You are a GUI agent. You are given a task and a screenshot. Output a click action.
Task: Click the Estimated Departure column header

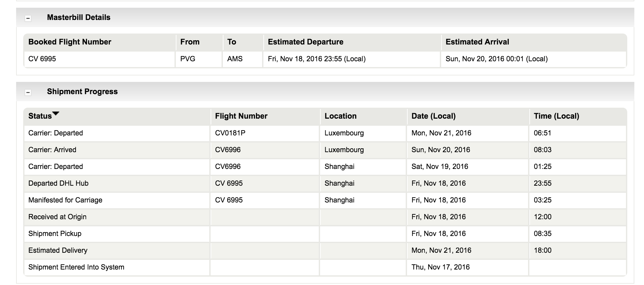[306, 42]
